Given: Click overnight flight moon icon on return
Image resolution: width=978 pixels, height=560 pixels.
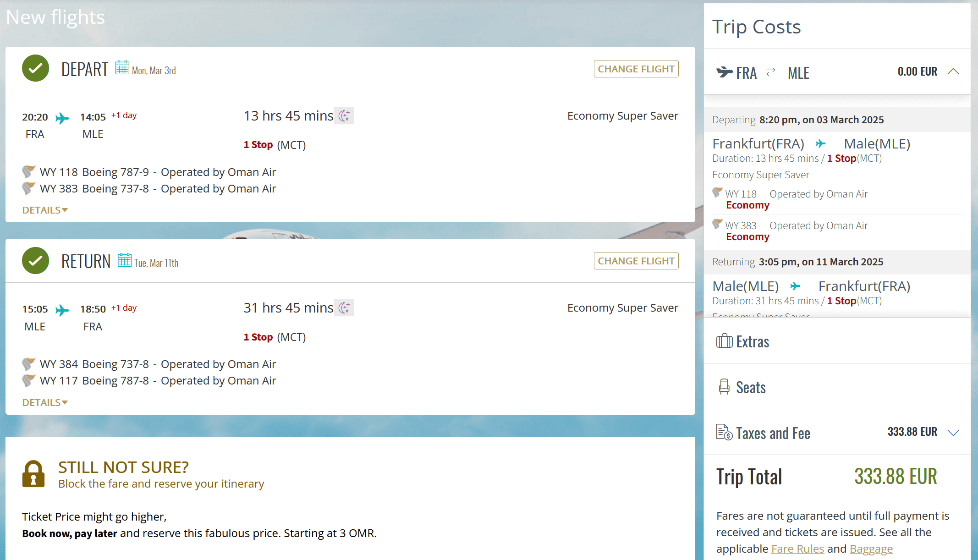Looking at the screenshot, I should click(x=344, y=308).
